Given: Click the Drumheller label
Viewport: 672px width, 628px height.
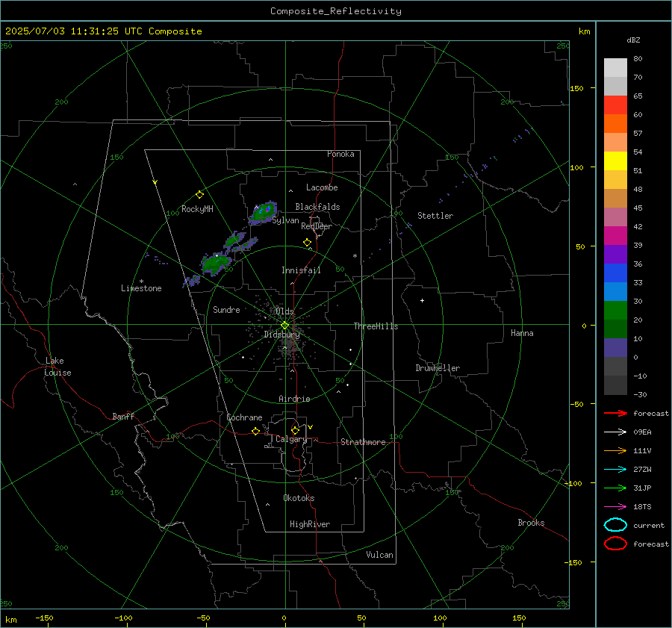Looking at the screenshot, I should [x=438, y=368].
